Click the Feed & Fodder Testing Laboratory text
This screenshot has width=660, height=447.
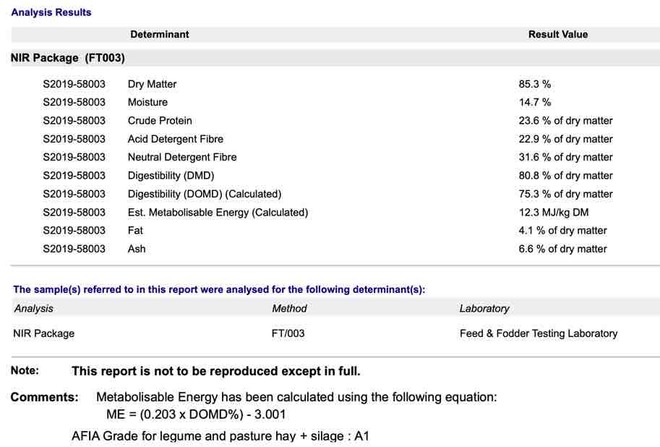coord(538,333)
